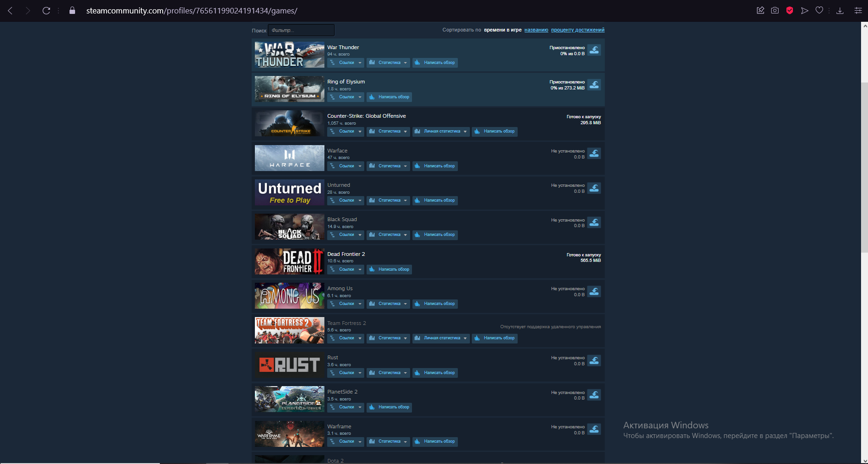This screenshot has height=464, width=868.
Task: Open Warface statistics dropdown
Action: coord(388,166)
